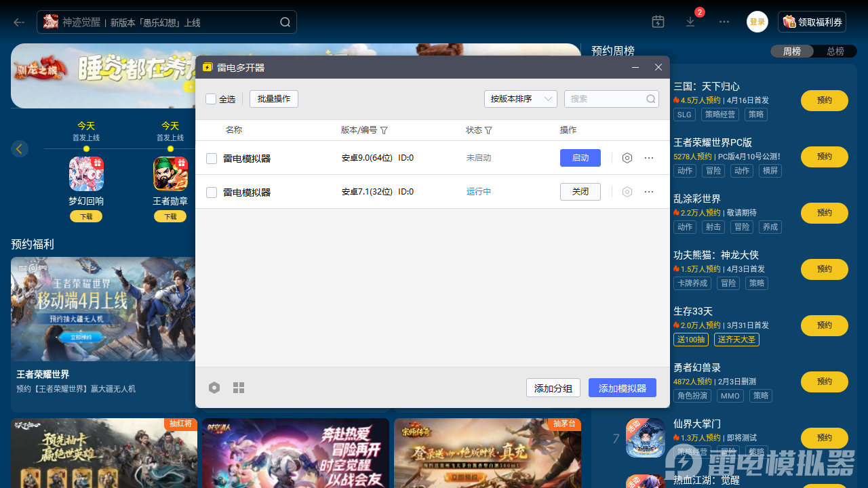
Task: Reserve 乱涂彩世界 with 预约
Action: [x=825, y=213]
